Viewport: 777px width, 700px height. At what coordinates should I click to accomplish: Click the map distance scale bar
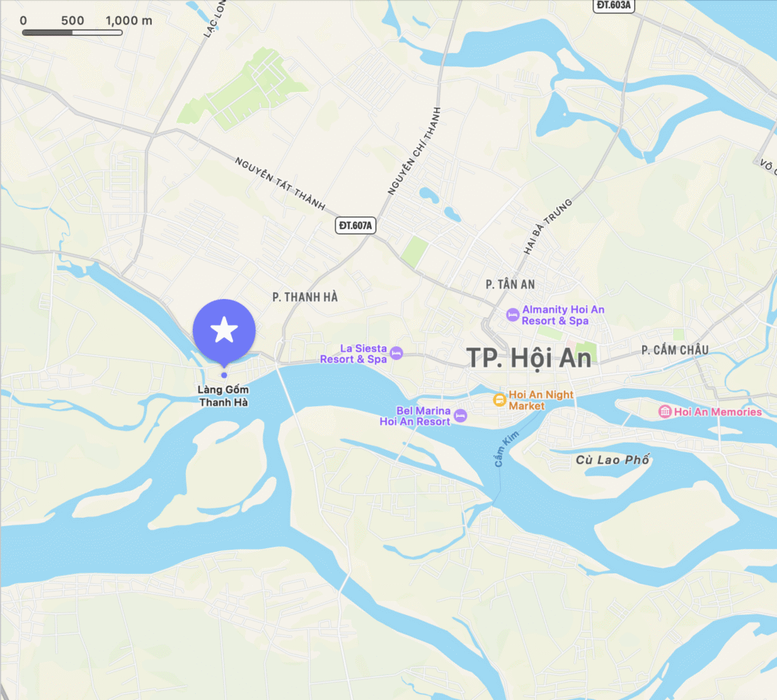point(72,33)
